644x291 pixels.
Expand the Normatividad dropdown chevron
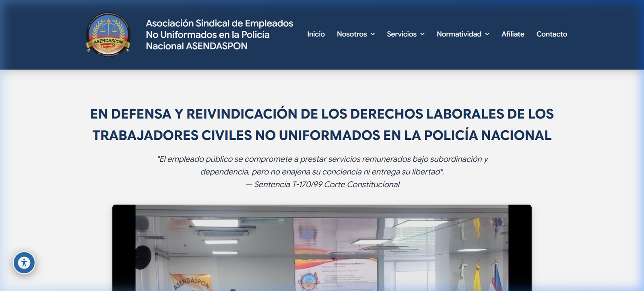pos(487,34)
